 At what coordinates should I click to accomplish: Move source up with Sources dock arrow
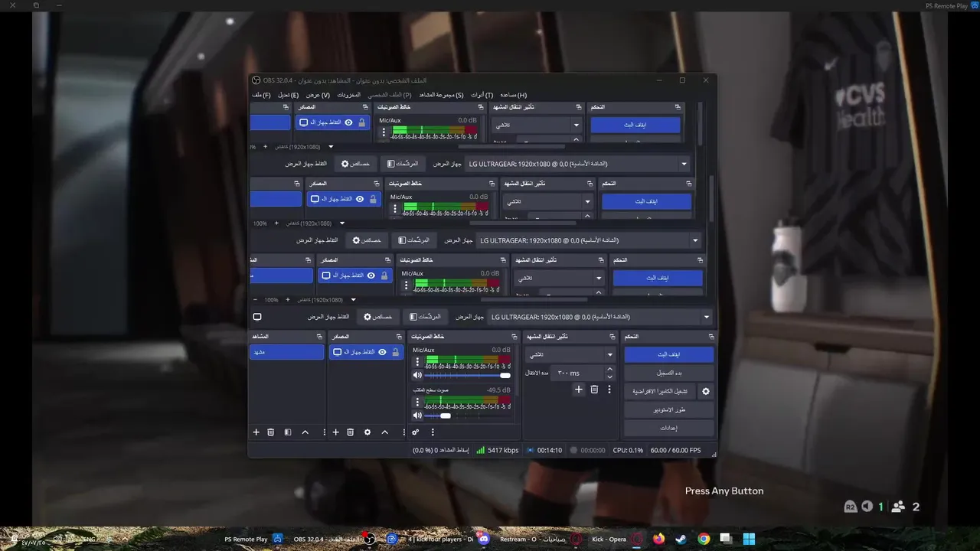coord(384,432)
